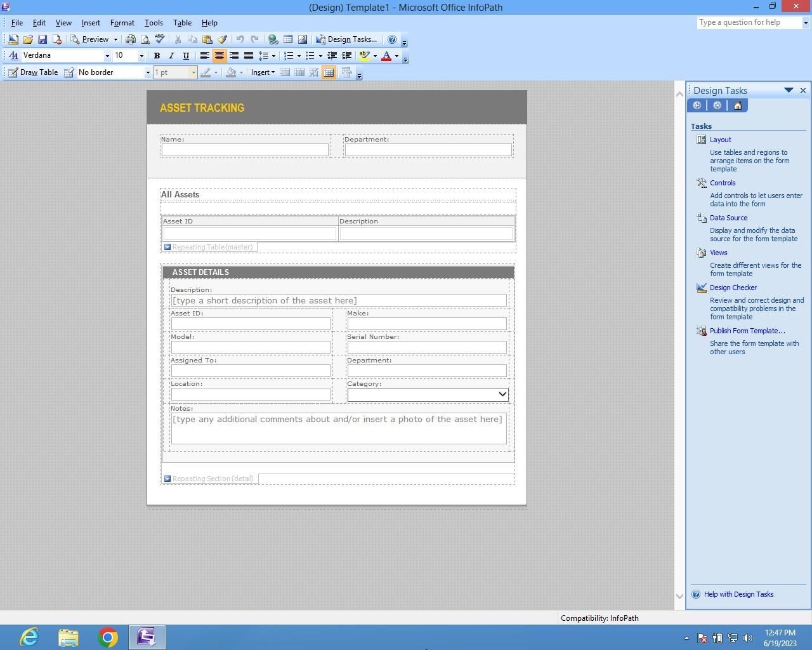Toggle center text alignment
This screenshot has width=812, height=650.
point(219,56)
